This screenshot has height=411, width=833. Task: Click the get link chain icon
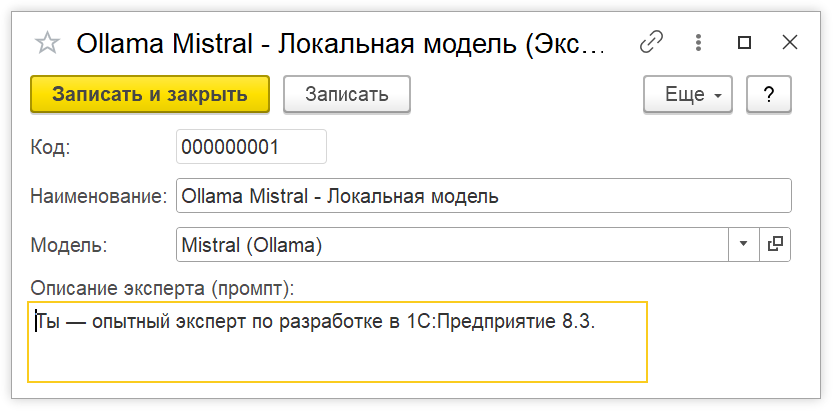click(652, 42)
